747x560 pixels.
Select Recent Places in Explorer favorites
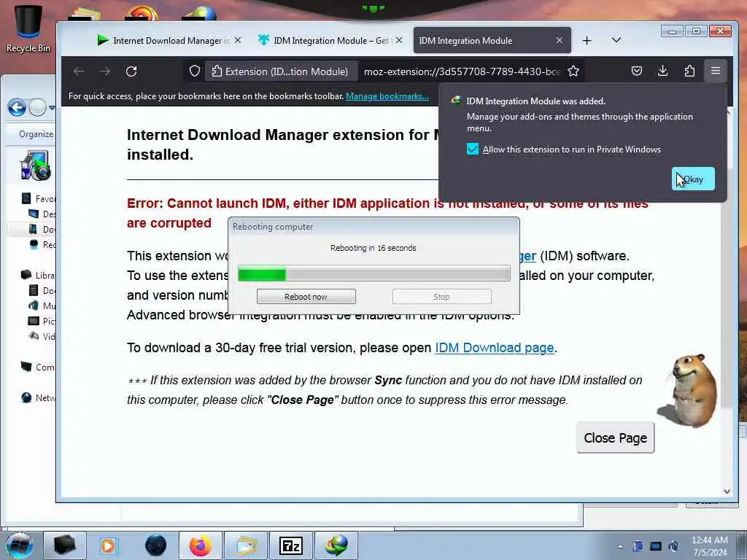(42, 244)
